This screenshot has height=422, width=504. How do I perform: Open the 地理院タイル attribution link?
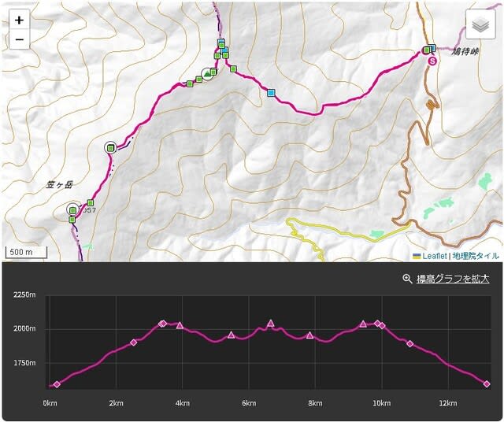tap(475, 256)
